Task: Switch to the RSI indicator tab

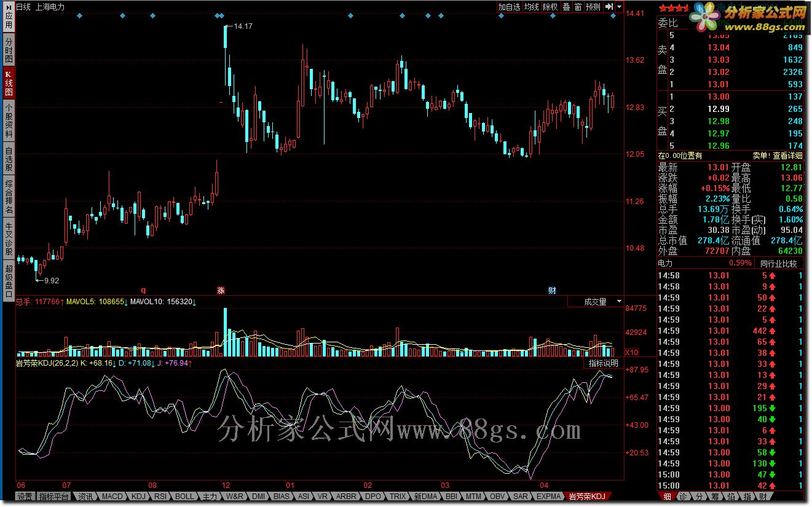Action: point(160,497)
